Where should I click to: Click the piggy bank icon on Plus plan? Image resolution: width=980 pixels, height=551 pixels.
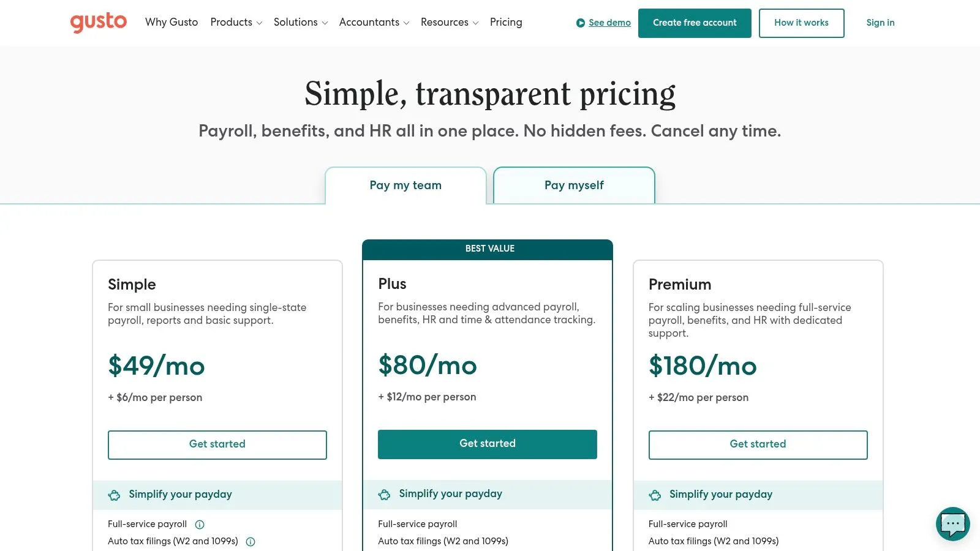385,495
